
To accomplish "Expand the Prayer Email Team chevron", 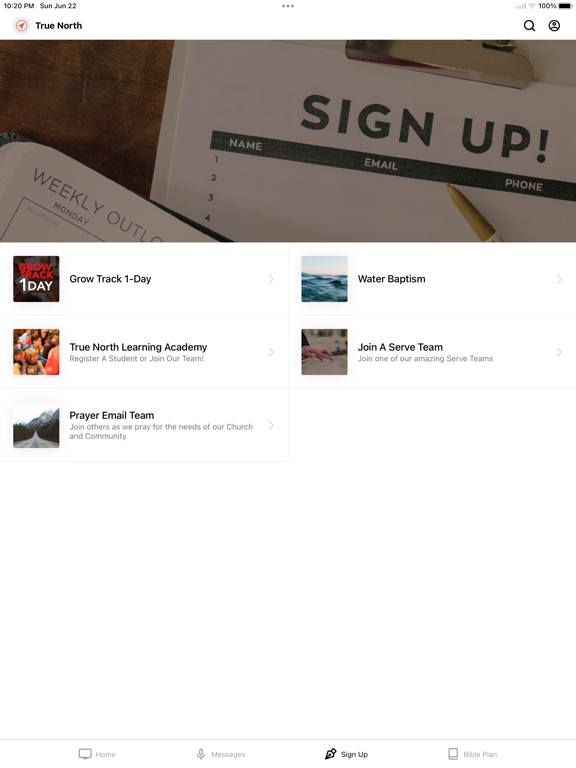I will 271,425.
